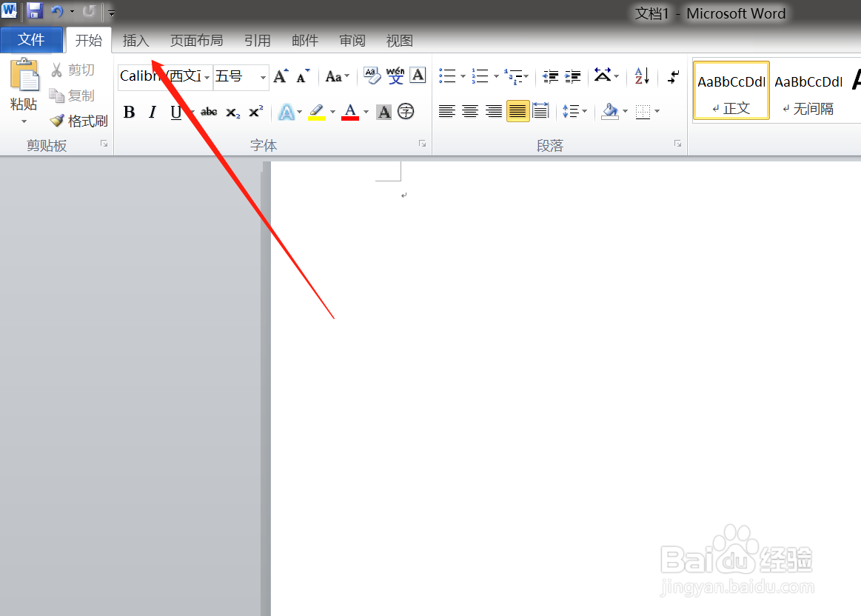Screen dimensions: 861x616
Task: Open the 剪贴板 dialog launcher
Action: pyautogui.click(x=104, y=144)
